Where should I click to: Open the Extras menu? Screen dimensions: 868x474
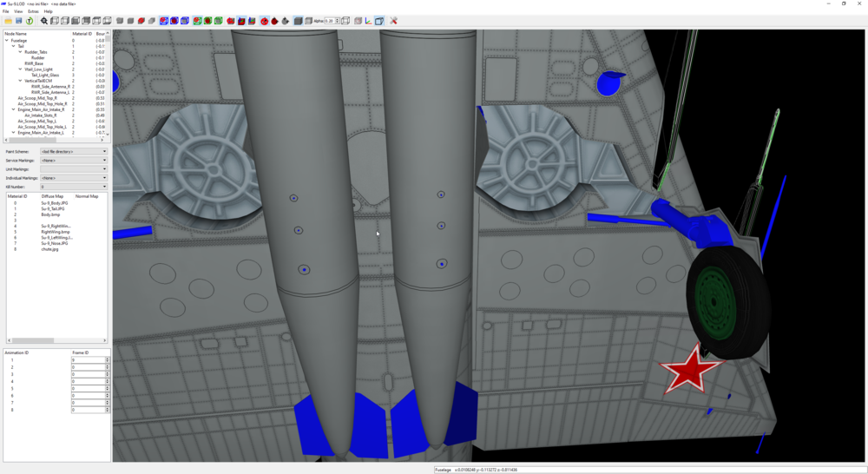(x=34, y=11)
